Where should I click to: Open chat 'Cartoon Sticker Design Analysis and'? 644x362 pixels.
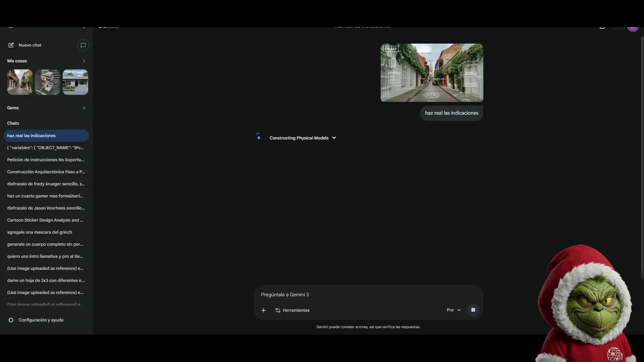46,220
